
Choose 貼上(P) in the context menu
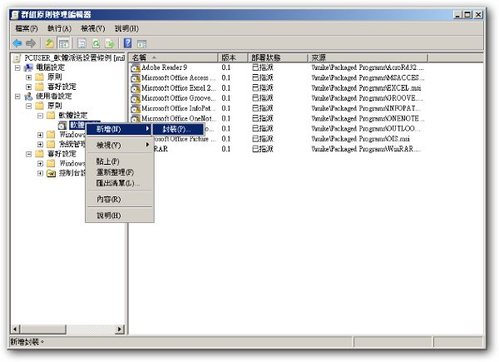pyautogui.click(x=119, y=161)
